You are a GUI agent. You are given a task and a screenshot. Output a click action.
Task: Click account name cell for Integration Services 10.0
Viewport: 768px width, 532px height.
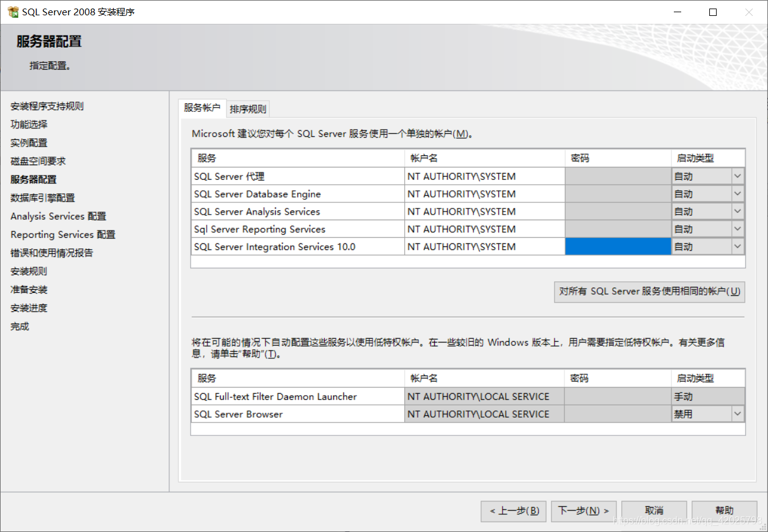(485, 246)
